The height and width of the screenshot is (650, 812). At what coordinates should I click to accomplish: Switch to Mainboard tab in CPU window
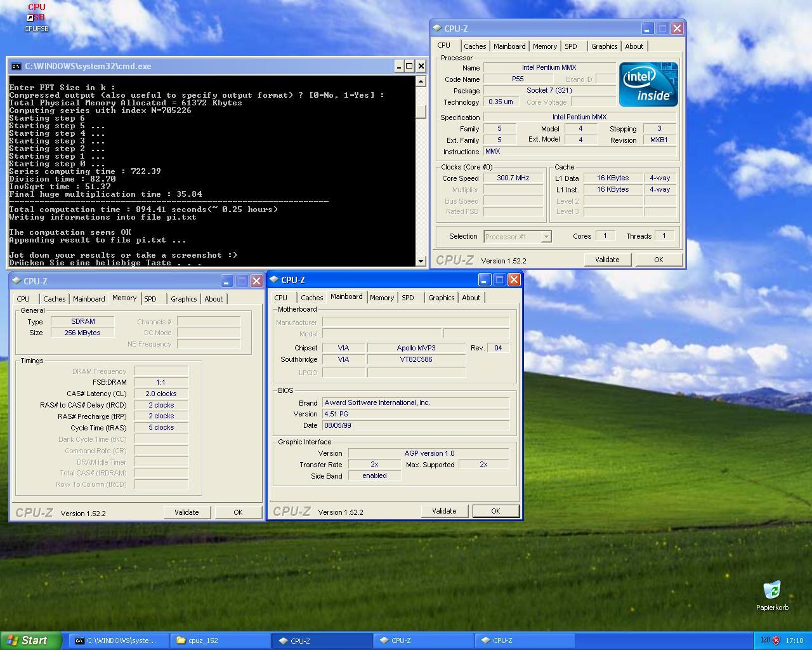[509, 46]
